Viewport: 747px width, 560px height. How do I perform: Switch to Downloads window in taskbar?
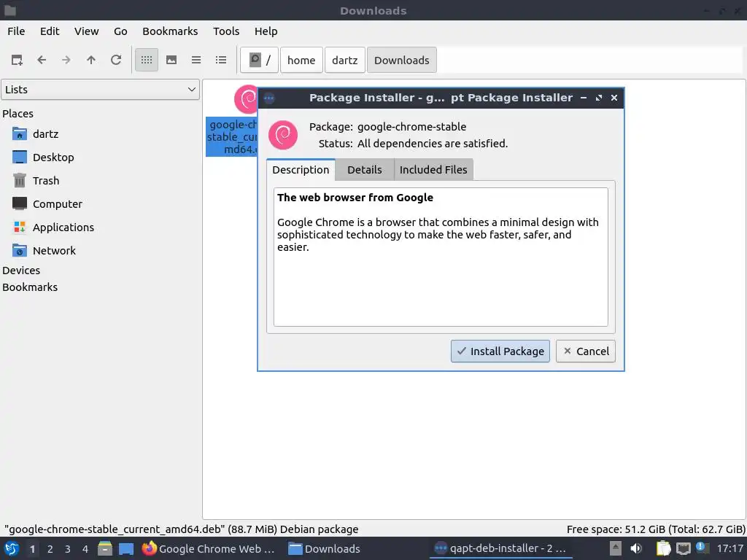324,549
